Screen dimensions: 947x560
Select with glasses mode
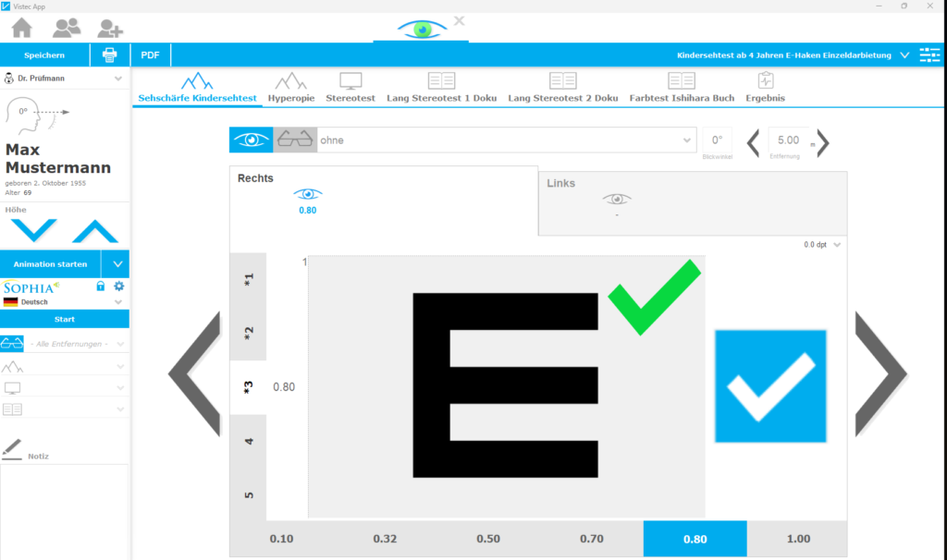tap(295, 140)
